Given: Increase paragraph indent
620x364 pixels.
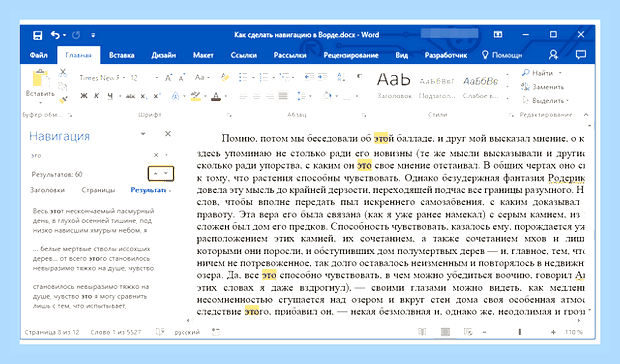Looking at the screenshot, I should click(323, 77).
